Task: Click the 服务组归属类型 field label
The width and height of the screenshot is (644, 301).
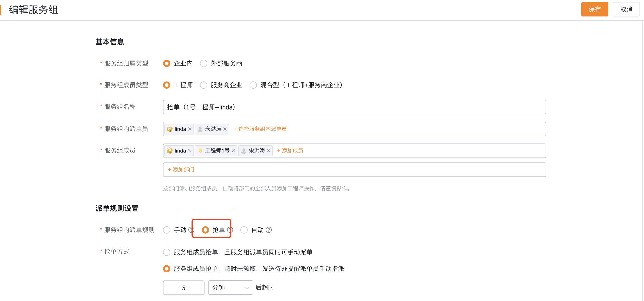Action: point(126,63)
